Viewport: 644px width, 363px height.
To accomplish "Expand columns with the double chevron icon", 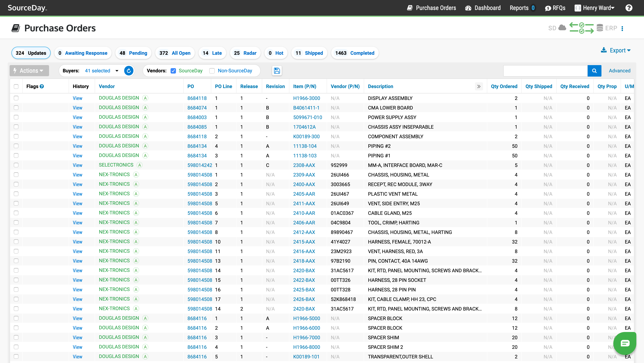I will pyautogui.click(x=479, y=86).
